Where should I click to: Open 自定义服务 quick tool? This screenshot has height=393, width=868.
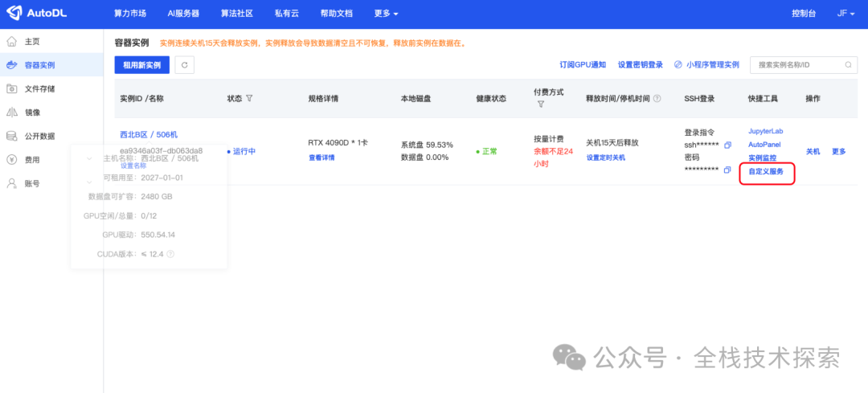[x=766, y=172]
